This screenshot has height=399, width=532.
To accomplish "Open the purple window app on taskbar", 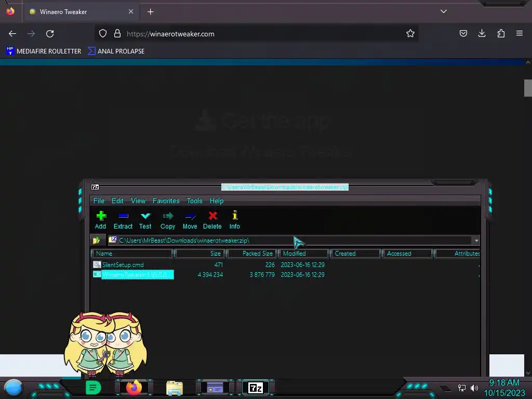I will pos(215,388).
